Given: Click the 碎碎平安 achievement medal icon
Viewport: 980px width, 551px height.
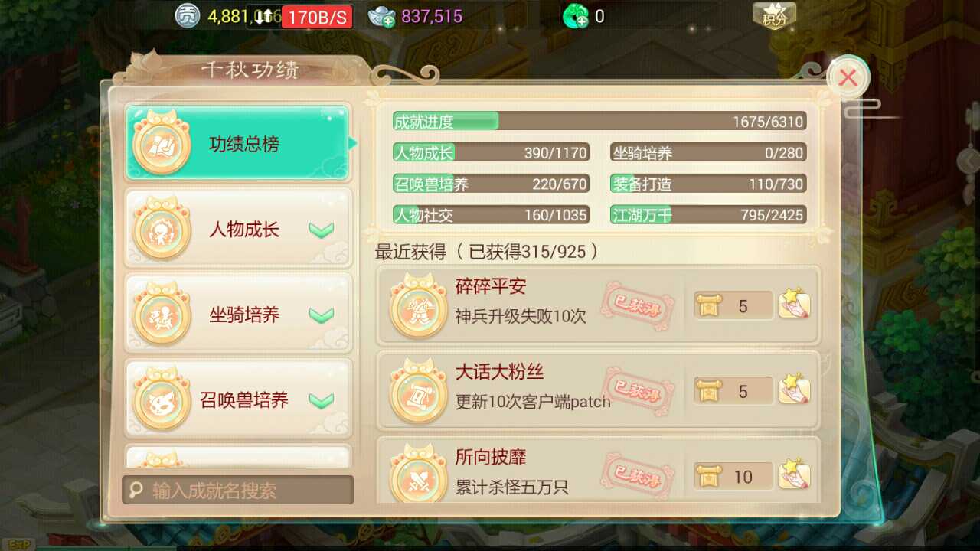Looking at the screenshot, I should point(418,306).
